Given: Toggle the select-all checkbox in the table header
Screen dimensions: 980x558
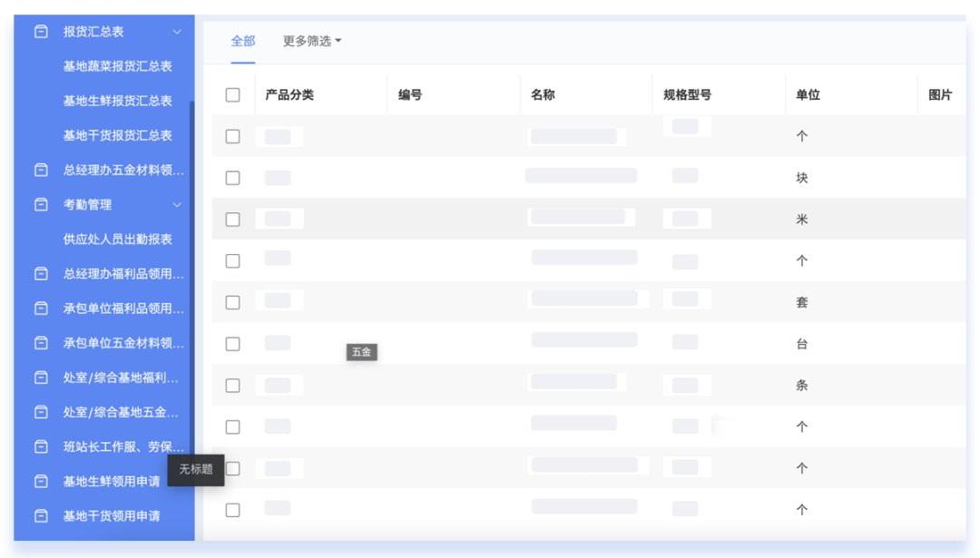Looking at the screenshot, I should point(232,93).
